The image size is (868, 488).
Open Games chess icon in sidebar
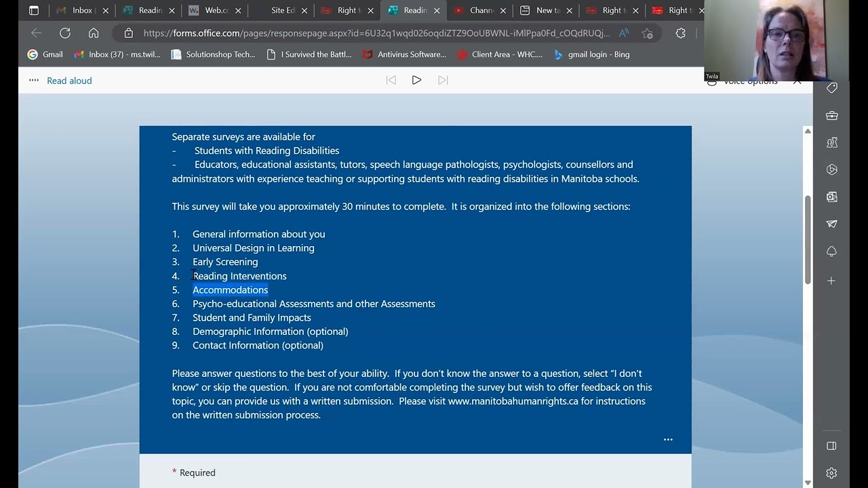(831, 142)
